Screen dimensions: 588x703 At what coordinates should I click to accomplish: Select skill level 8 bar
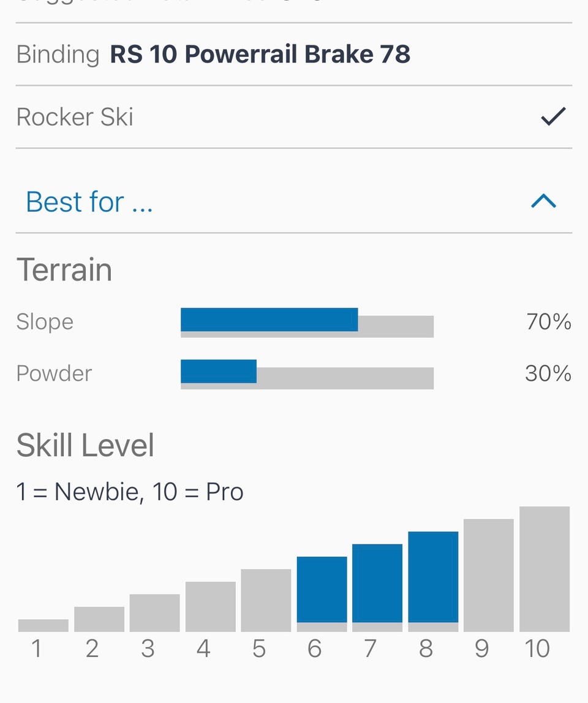(x=433, y=581)
